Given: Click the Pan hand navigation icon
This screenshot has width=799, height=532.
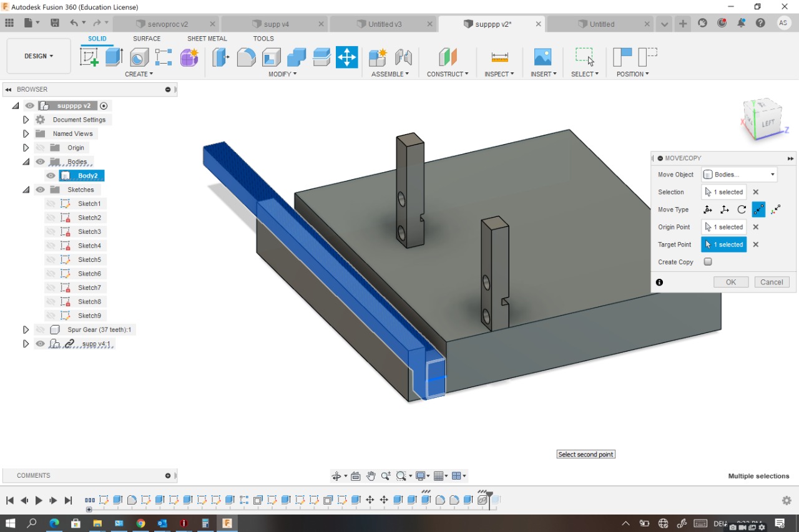Looking at the screenshot, I should pos(371,476).
